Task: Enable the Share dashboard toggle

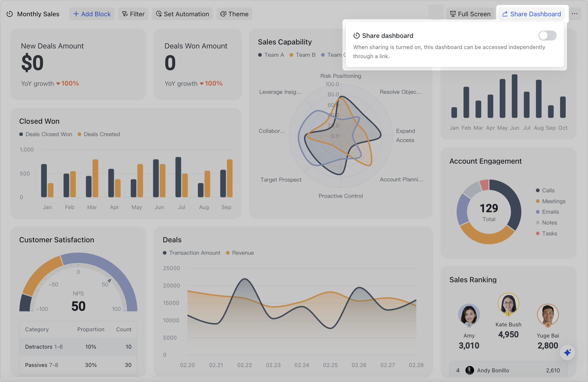Action: [547, 36]
